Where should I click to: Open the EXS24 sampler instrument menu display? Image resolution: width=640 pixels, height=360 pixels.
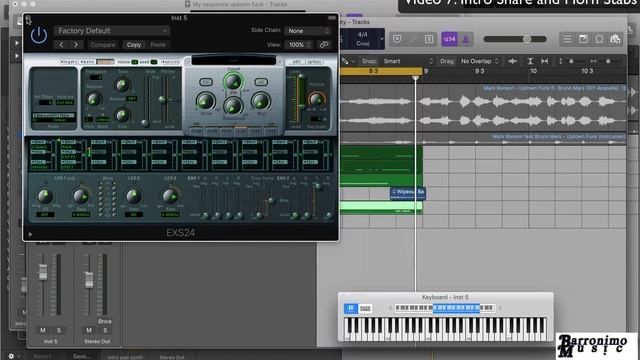233,60
